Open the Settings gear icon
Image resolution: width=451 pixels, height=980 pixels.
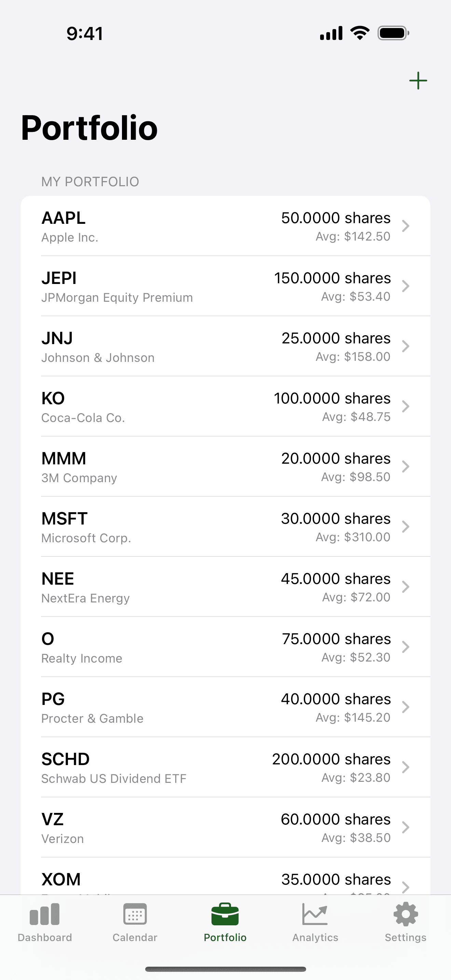(x=405, y=914)
